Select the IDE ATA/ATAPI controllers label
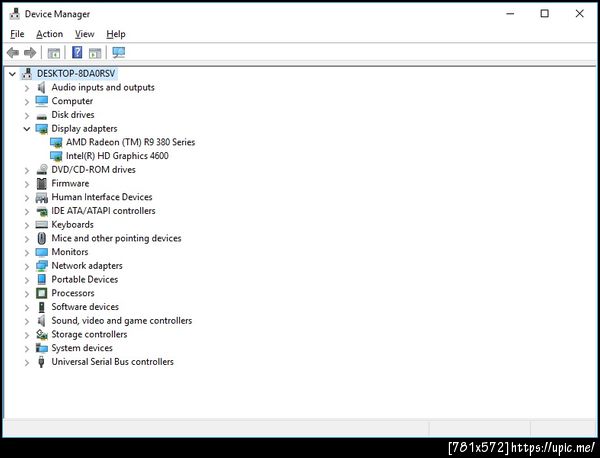The width and height of the screenshot is (600, 458). [103, 211]
